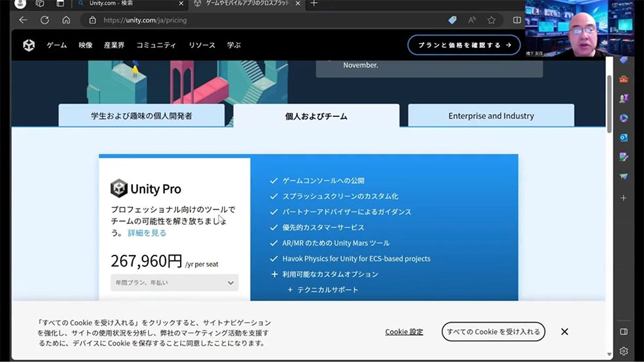644x362 pixels.
Task: Open Microsoft 365 icon in sidebar
Action: (624, 118)
